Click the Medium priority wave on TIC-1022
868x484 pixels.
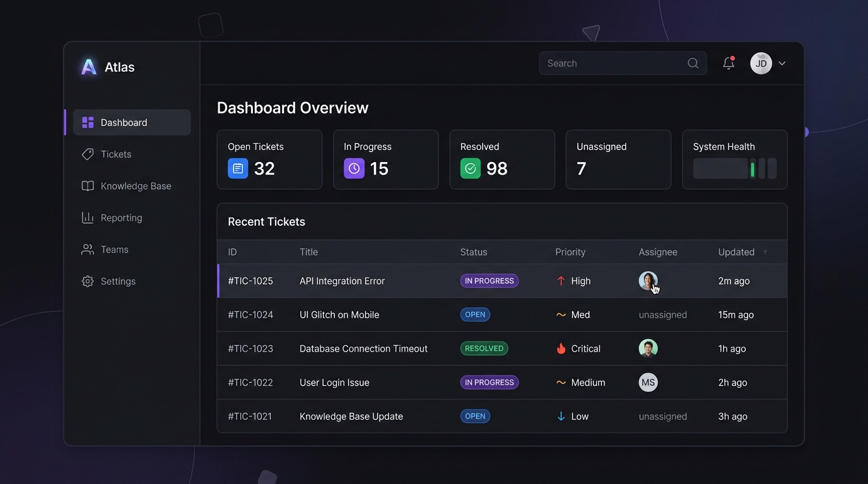pos(561,383)
